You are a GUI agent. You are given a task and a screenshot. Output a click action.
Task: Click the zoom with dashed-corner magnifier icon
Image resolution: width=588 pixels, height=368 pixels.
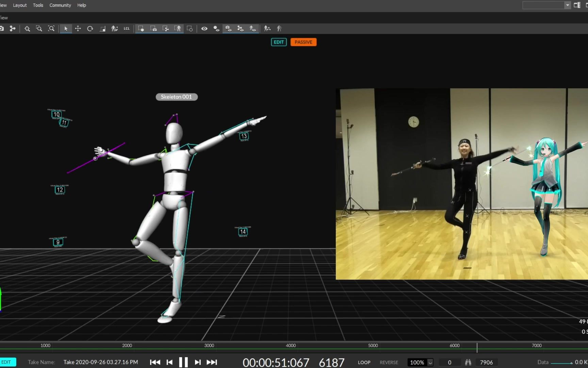[39, 29]
